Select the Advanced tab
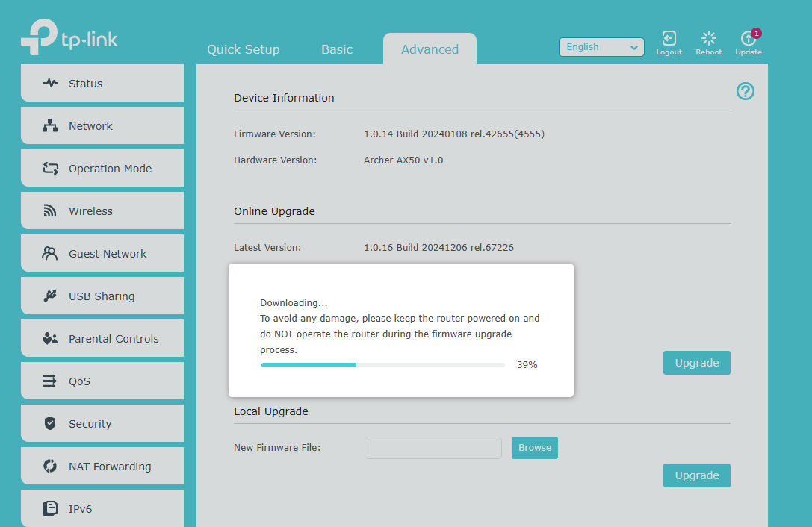Viewport: 812px width, 527px height. [430, 49]
